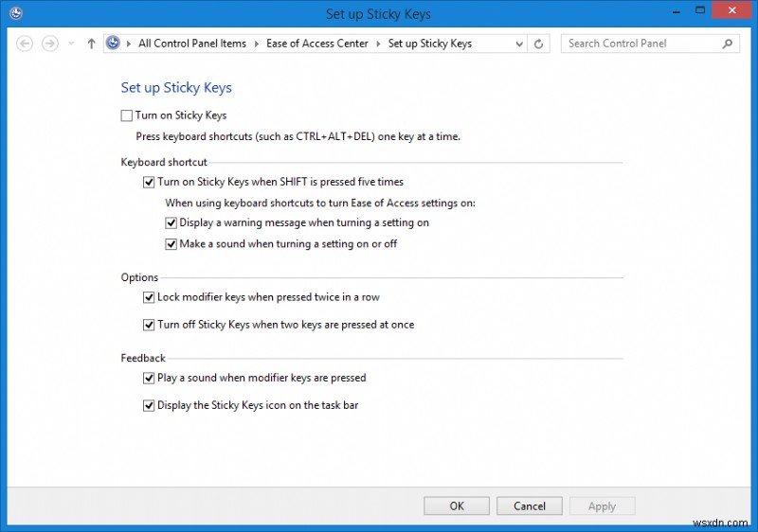Click the Feedback section label

pos(143,358)
